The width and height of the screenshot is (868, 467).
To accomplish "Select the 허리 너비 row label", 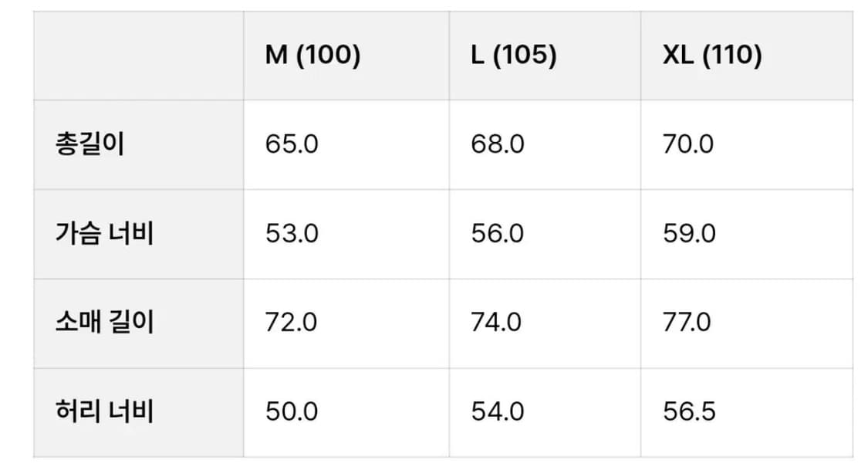I will point(105,411).
